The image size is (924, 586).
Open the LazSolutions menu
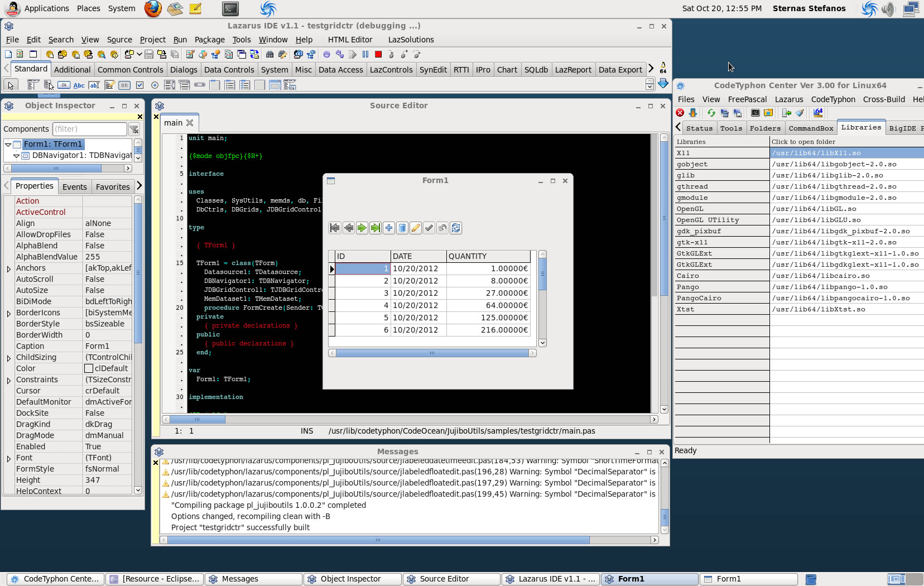411,40
